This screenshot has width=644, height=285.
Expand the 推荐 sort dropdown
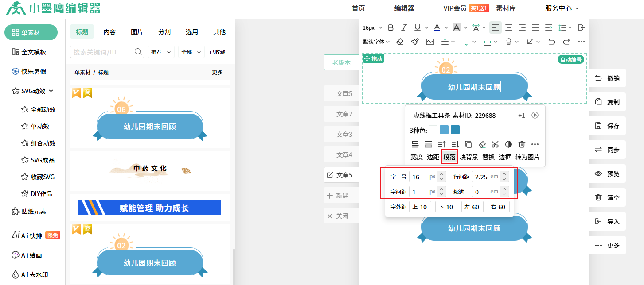click(161, 52)
